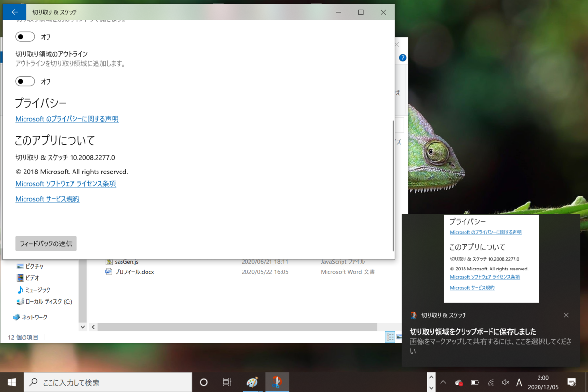Open the Paint app on taskbar
This screenshot has height=392, width=588.
(x=252, y=382)
